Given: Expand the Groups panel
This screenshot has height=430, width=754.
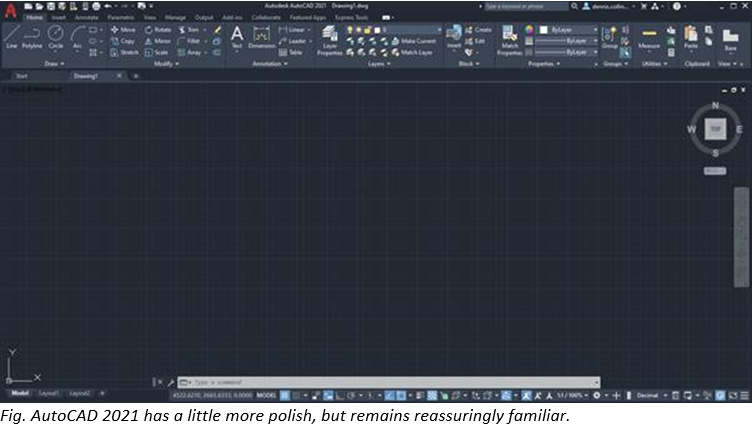Looking at the screenshot, I should [x=616, y=63].
